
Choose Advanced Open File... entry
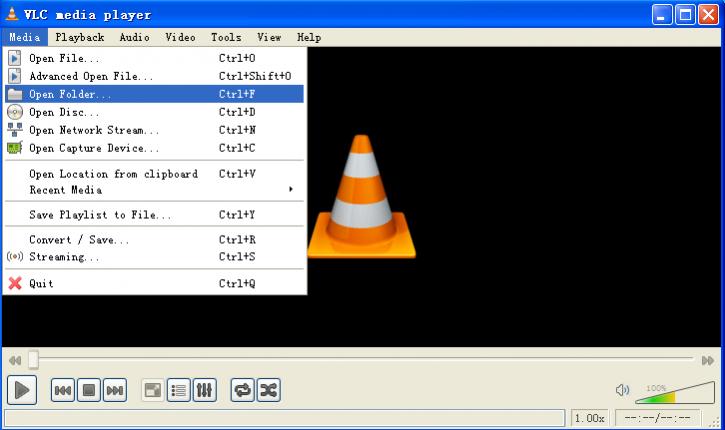coord(154,76)
